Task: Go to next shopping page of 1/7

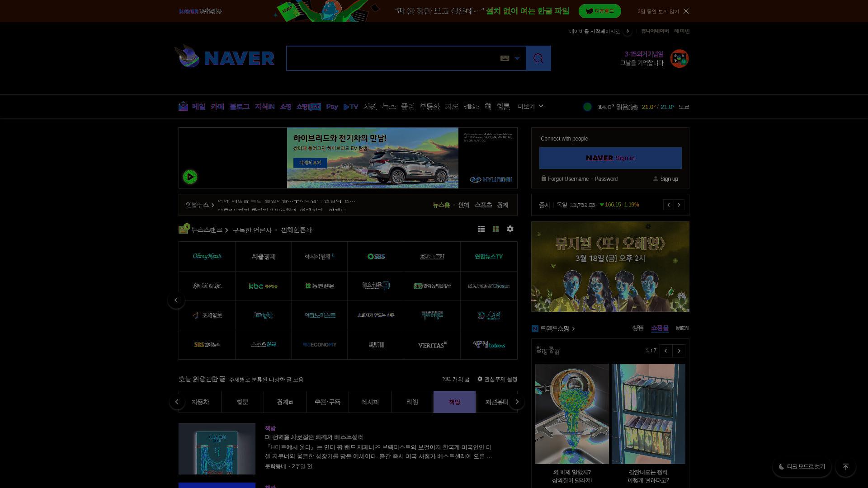Action: coord(679,351)
